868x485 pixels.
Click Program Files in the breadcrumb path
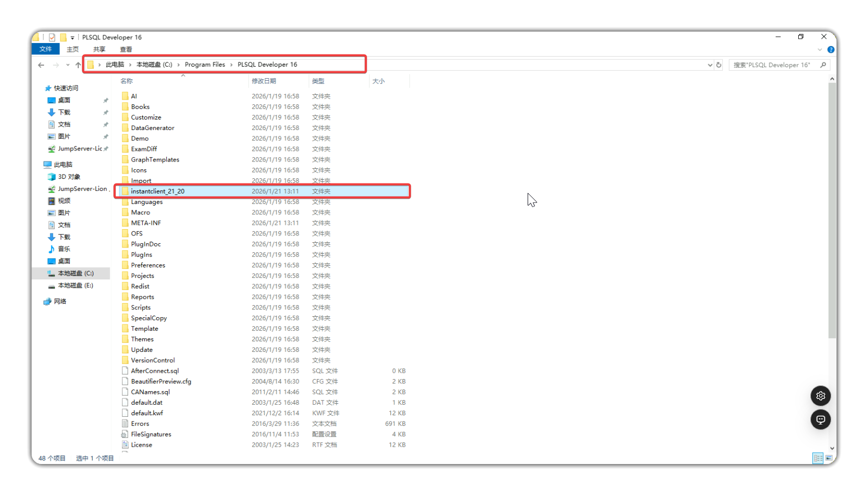pyautogui.click(x=205, y=64)
